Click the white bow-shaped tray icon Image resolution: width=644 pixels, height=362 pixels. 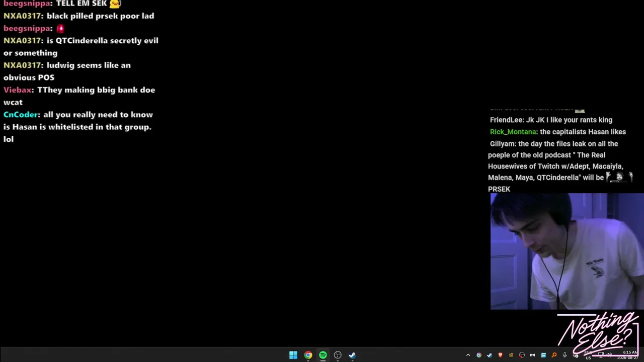tap(532, 355)
